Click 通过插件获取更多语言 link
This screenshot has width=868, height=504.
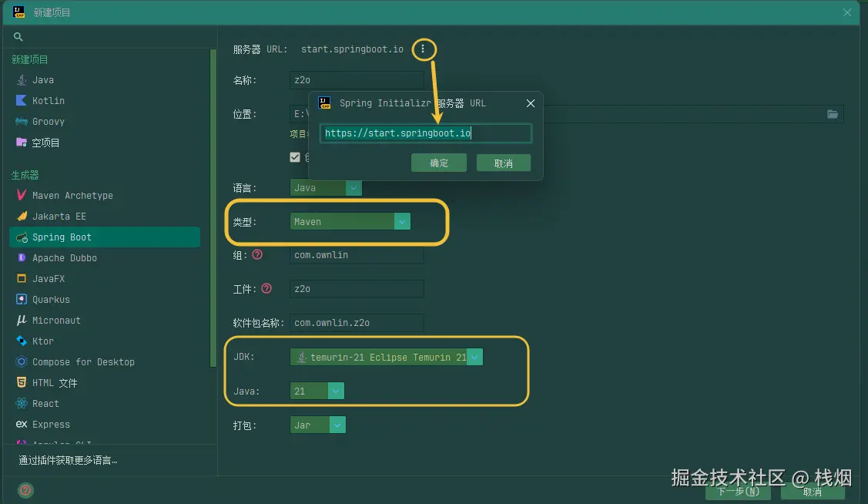(68, 460)
